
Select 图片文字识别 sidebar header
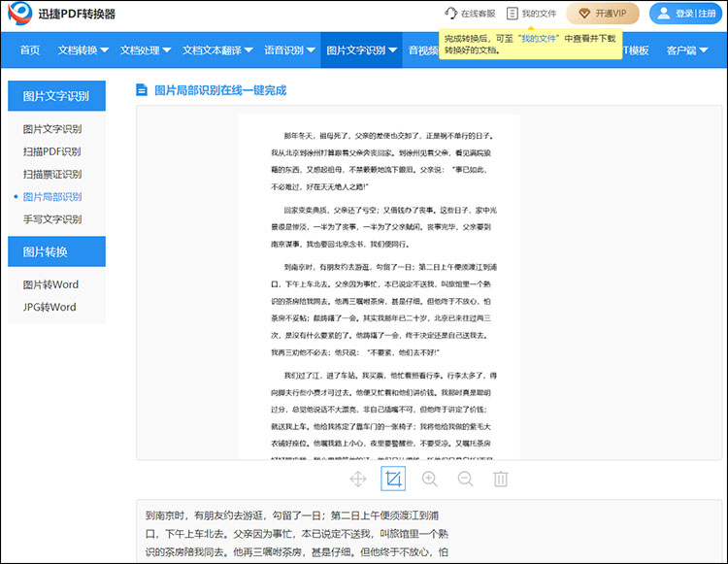point(56,96)
